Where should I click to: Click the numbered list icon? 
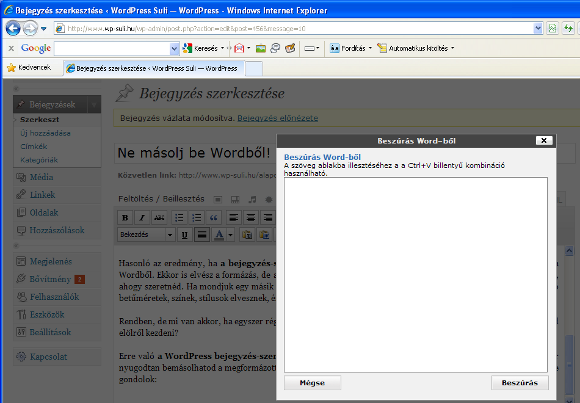coord(196,218)
